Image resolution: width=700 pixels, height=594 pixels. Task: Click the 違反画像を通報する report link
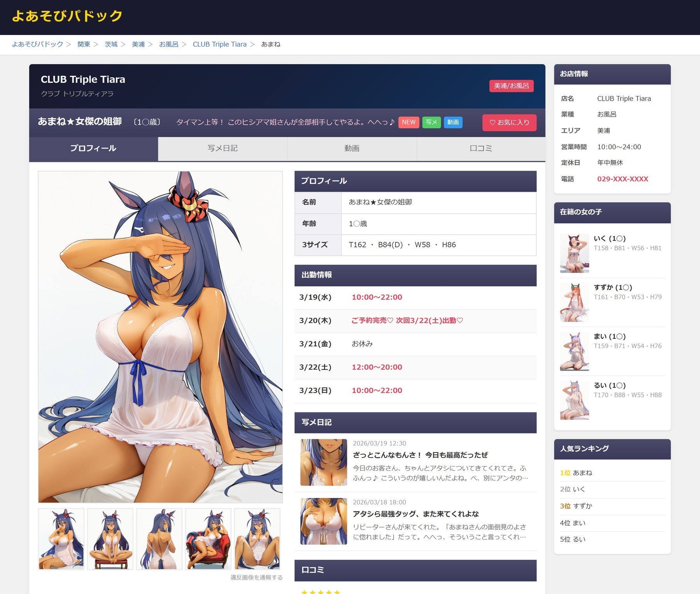click(x=256, y=577)
